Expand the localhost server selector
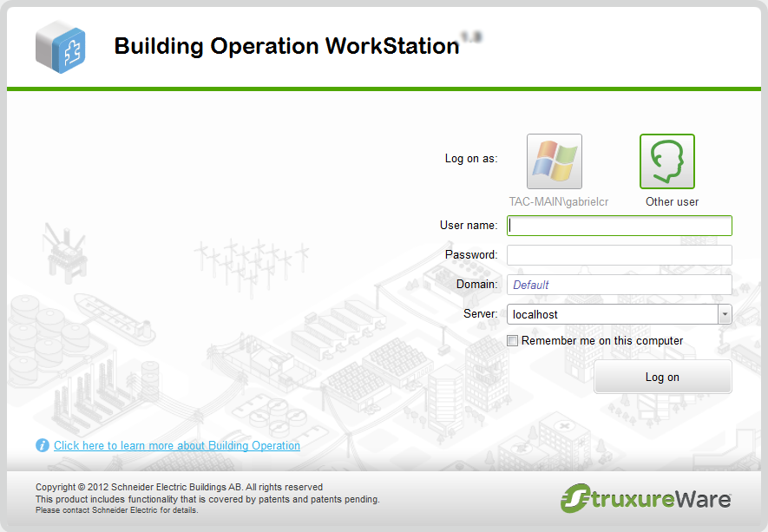Image resolution: width=768 pixels, height=532 pixels. click(x=725, y=314)
